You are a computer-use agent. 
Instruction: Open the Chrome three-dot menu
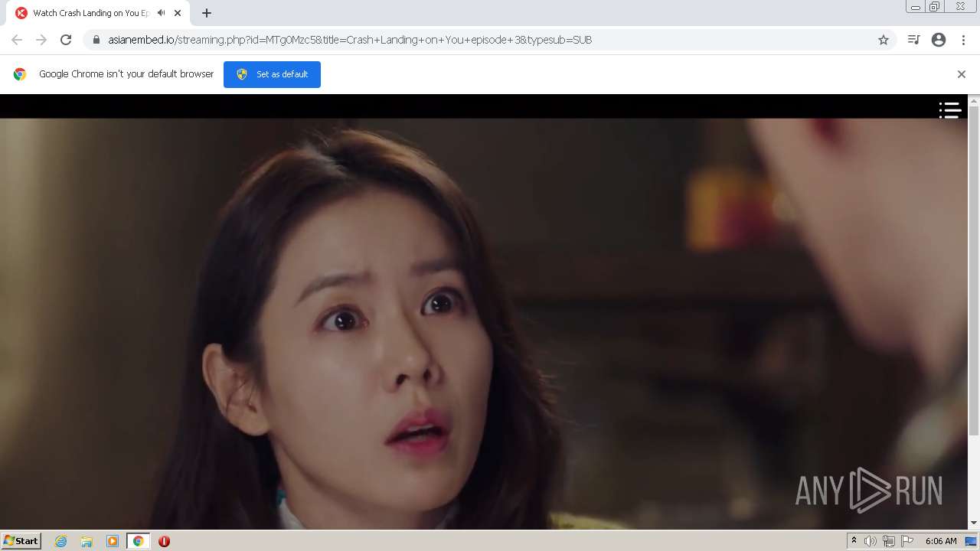(x=963, y=40)
